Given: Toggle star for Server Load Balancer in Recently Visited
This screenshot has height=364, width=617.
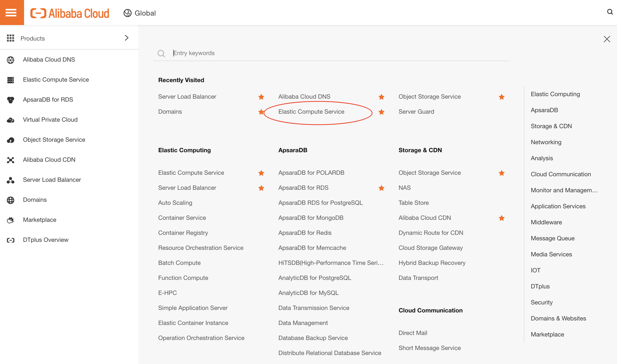Looking at the screenshot, I should (x=261, y=97).
